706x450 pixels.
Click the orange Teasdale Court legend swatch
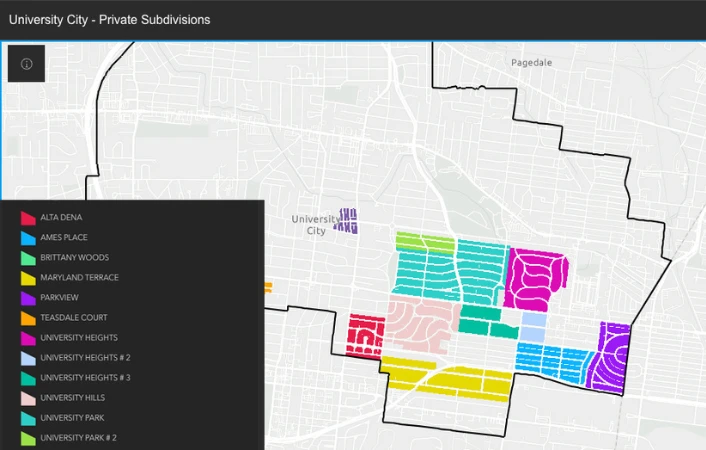tap(28, 318)
